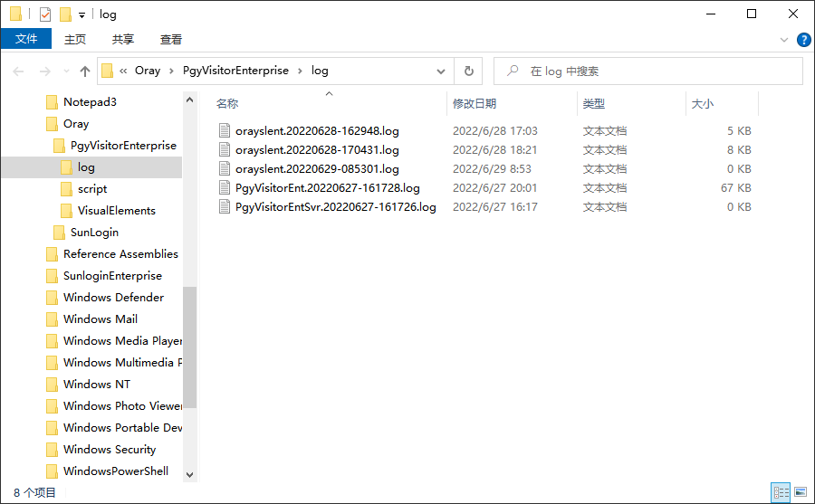This screenshot has width=815, height=504.
Task: Select the SunloginEnterprise folder
Action: [112, 276]
